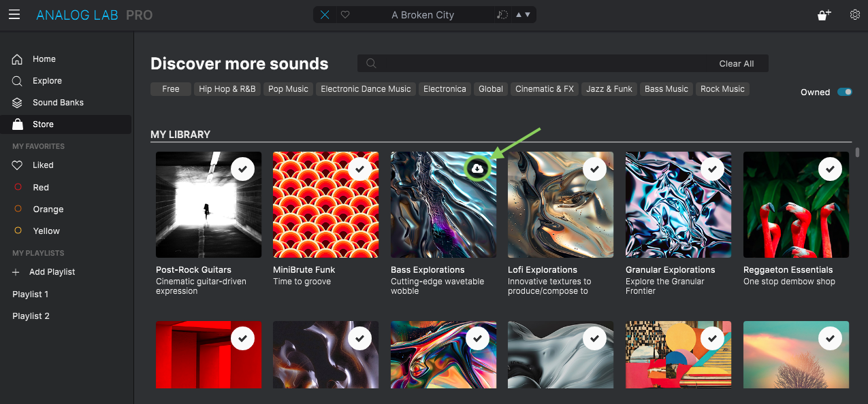868x404 pixels.
Task: Click the note-in-dashed-circle icon beside preset name
Action: click(502, 15)
